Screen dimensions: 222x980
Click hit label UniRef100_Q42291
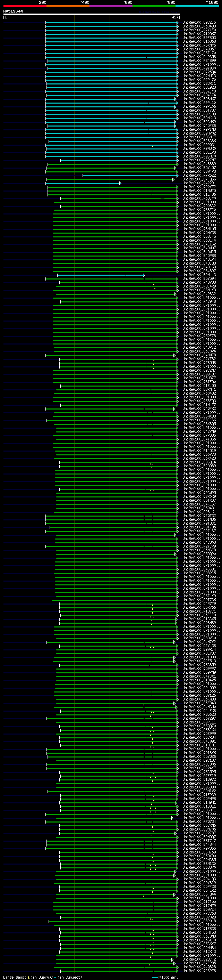(199, 183)
